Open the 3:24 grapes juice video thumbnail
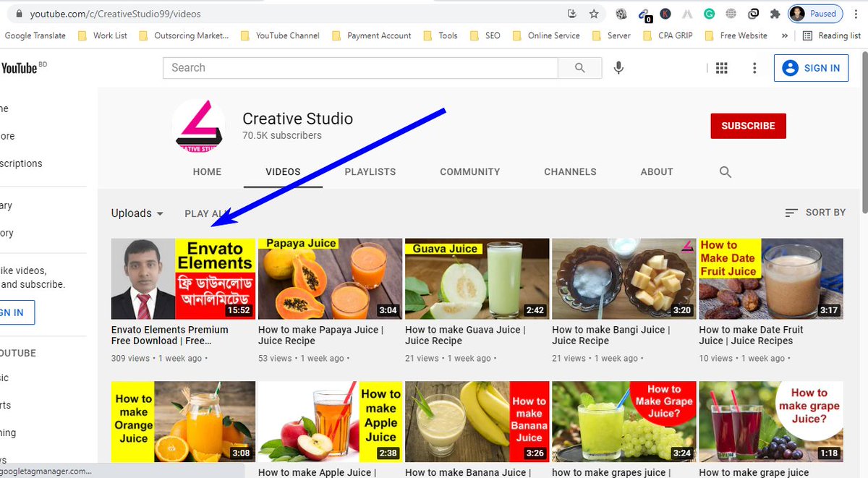Viewport: 868px width, 478px height. pyautogui.click(x=624, y=422)
